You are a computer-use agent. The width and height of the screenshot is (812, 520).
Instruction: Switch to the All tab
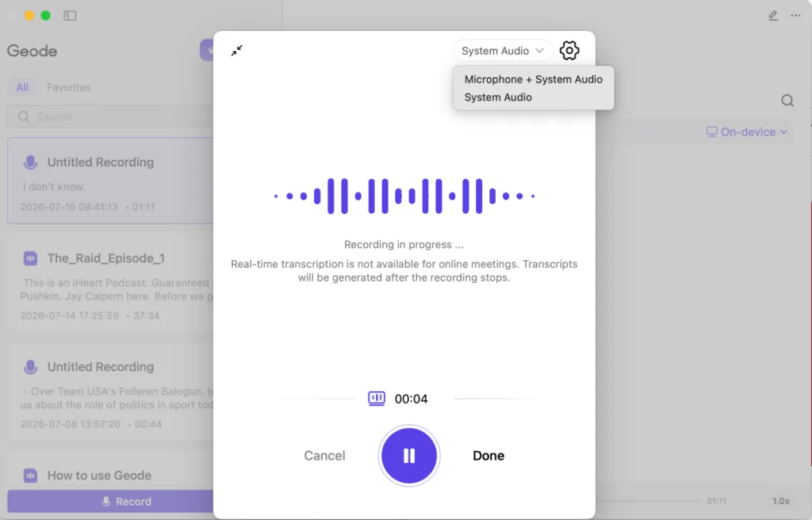click(22, 87)
